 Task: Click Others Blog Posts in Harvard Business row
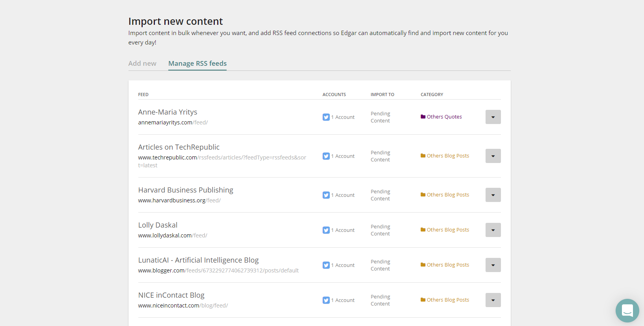pyautogui.click(x=448, y=195)
